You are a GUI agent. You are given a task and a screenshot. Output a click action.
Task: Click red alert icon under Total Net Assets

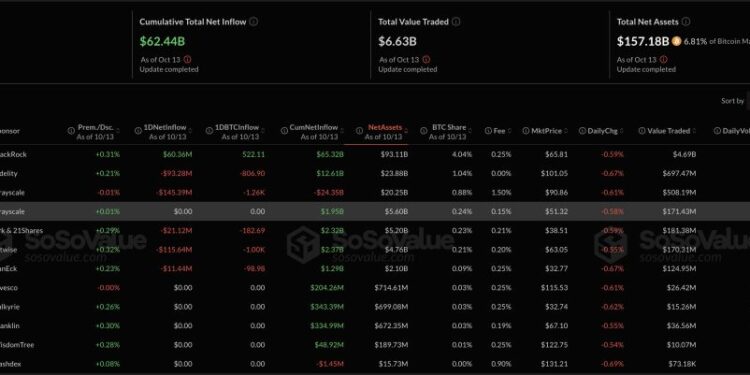pyautogui.click(x=663, y=60)
